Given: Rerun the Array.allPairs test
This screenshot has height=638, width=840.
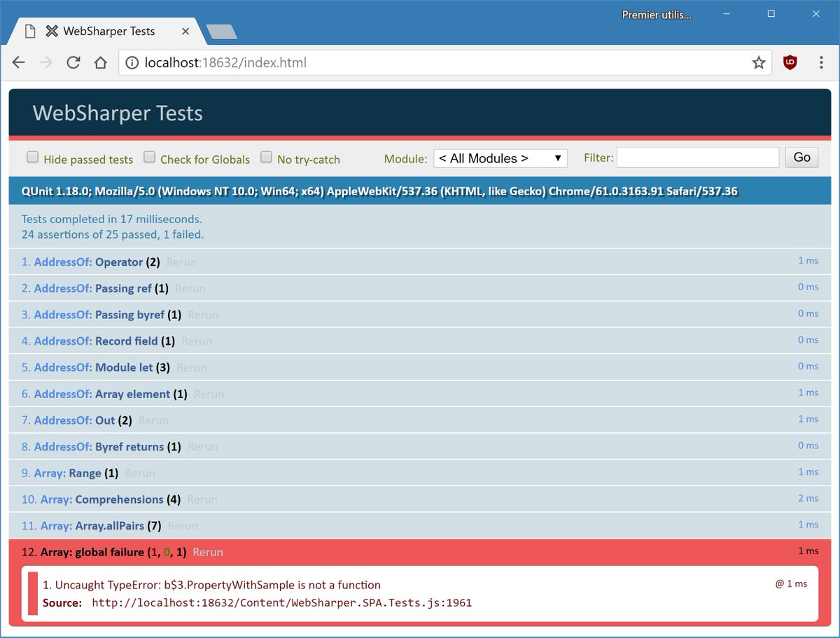Looking at the screenshot, I should pyautogui.click(x=183, y=525).
